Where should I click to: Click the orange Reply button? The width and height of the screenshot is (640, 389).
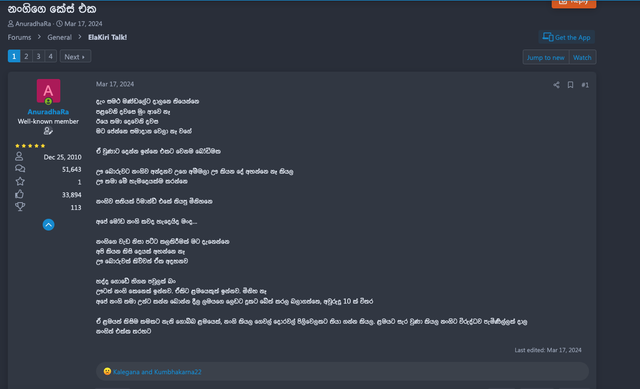tap(573, 3)
